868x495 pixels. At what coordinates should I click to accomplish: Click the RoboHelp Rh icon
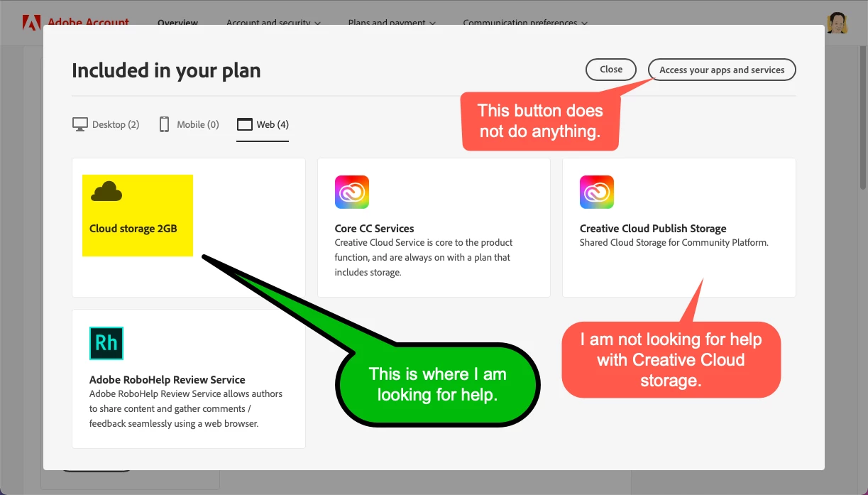pyautogui.click(x=106, y=344)
